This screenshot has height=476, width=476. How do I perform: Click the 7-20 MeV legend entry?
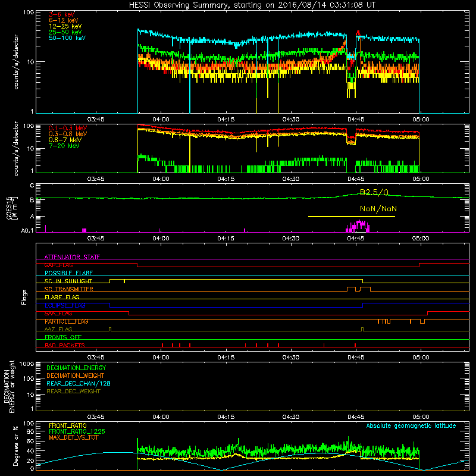[64, 146]
